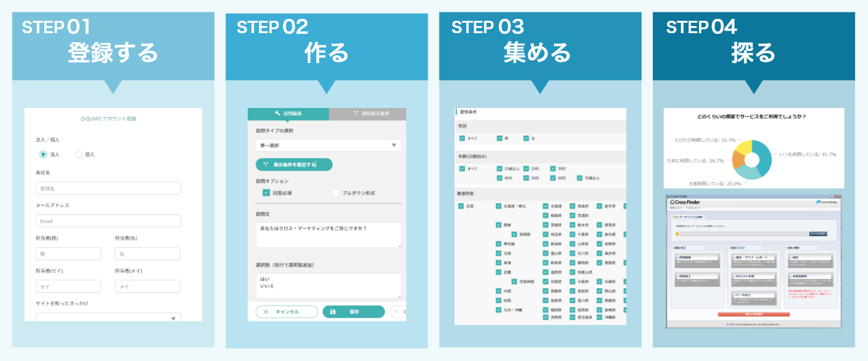Open the サイトを知ったきっかけ dropdown

[x=108, y=317]
